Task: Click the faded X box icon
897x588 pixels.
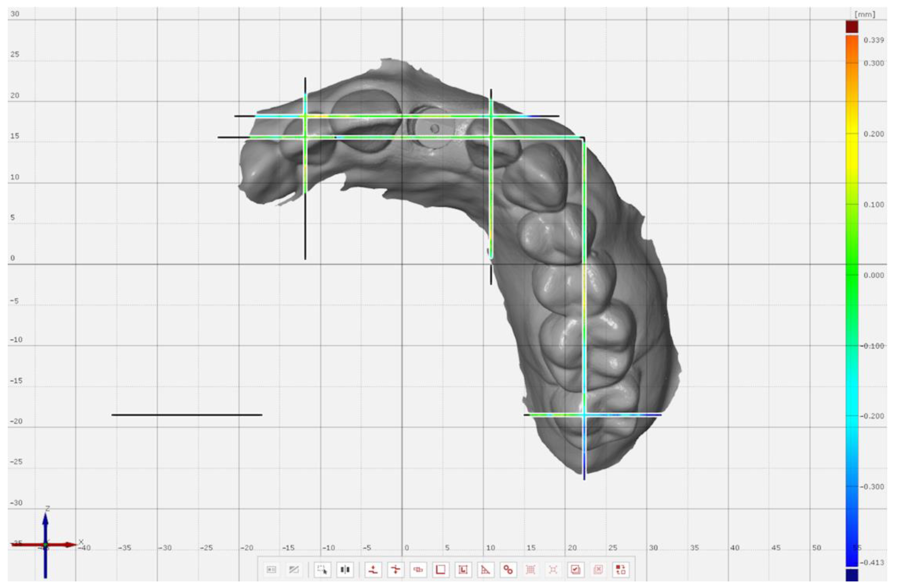Action: (x=598, y=569)
